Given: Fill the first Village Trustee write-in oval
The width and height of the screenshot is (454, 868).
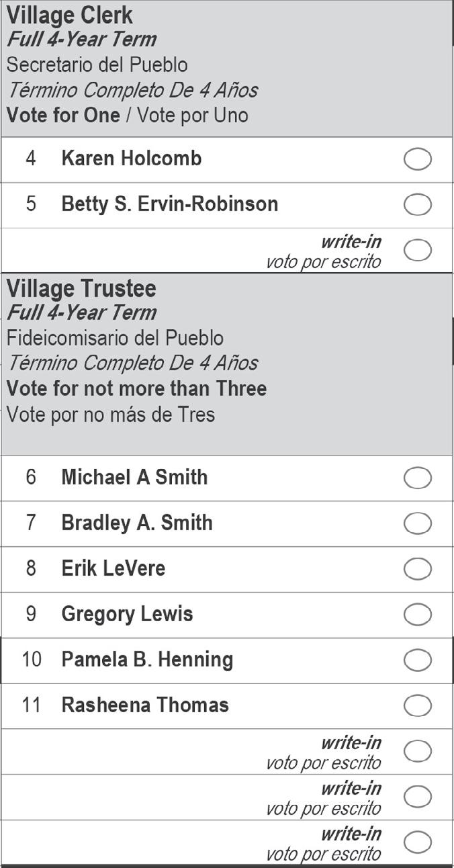Looking at the screenshot, I should [417, 751].
